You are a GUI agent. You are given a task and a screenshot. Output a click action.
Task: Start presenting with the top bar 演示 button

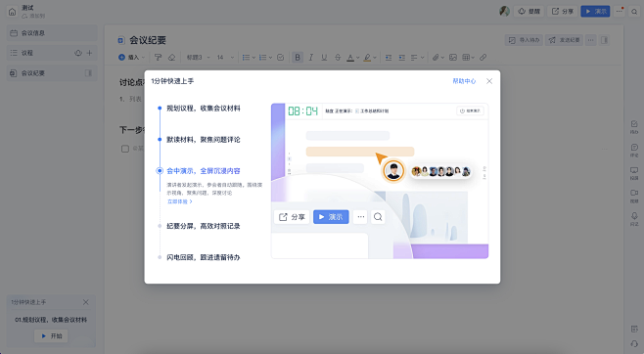[x=595, y=11]
